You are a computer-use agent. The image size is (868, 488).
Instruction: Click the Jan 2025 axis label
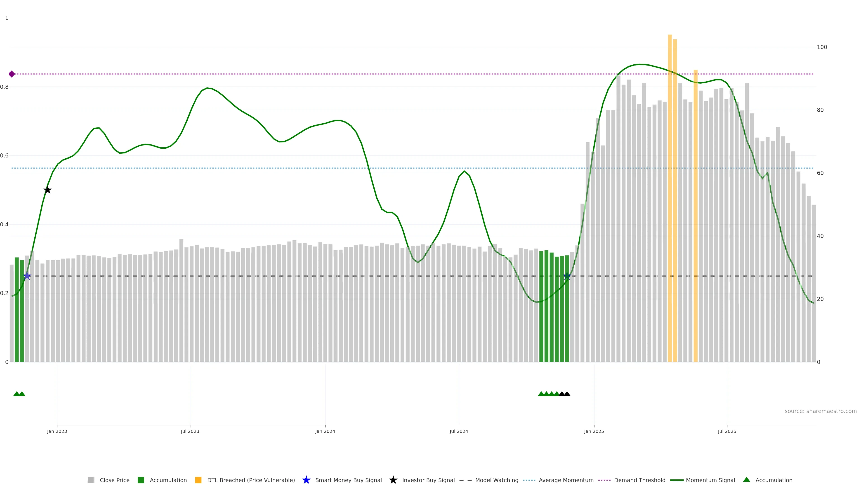594,431
